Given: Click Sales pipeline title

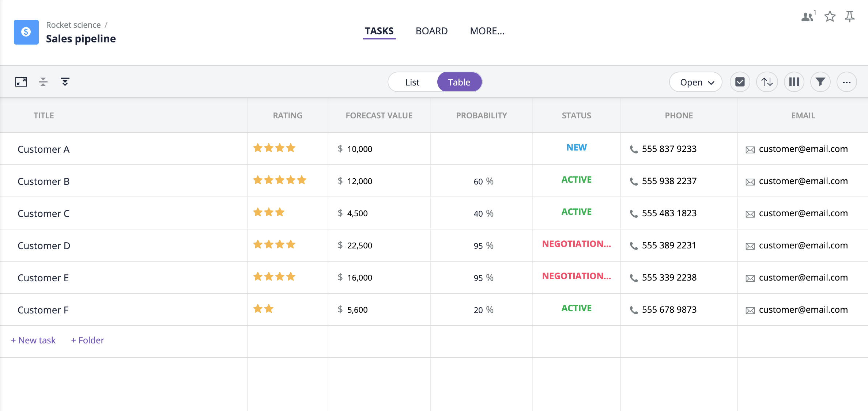Looking at the screenshot, I should point(81,39).
